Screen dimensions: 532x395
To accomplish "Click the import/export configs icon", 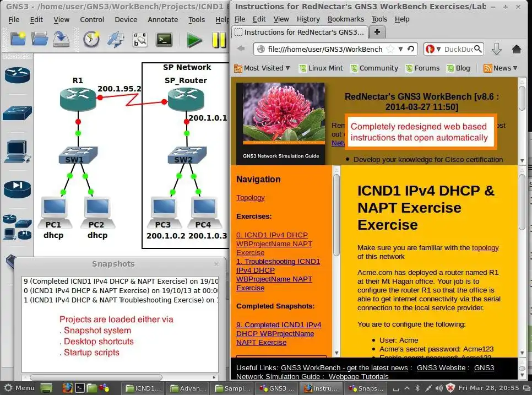I will point(116,39).
